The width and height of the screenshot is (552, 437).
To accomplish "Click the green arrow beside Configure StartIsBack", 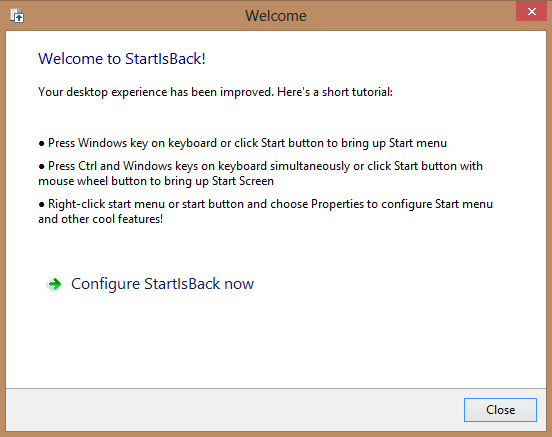I will click(55, 284).
